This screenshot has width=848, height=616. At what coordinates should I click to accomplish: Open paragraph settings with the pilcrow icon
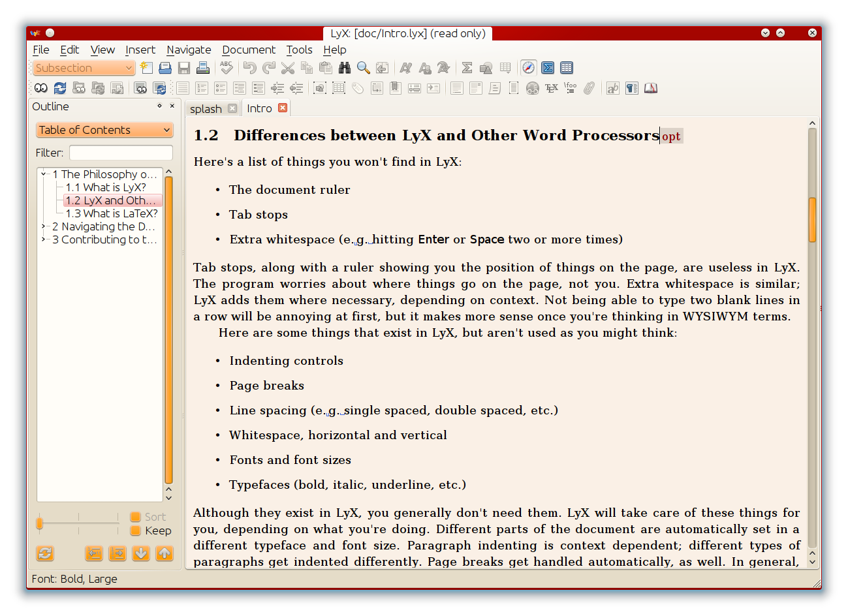(x=632, y=88)
